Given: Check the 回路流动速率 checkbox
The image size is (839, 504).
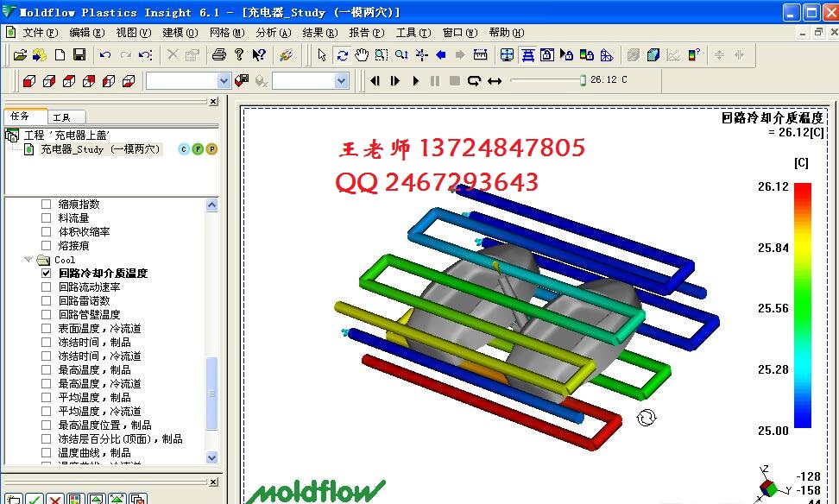Looking at the screenshot, I should click(x=46, y=287).
